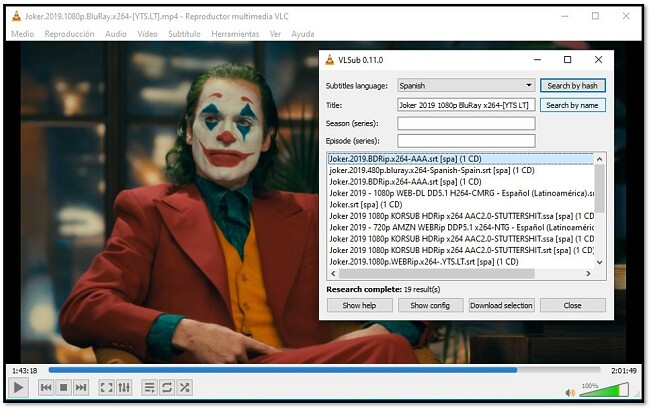Screen dimensions: 650x408
Task: Click results list scroll-down arrow
Action: 599,262
